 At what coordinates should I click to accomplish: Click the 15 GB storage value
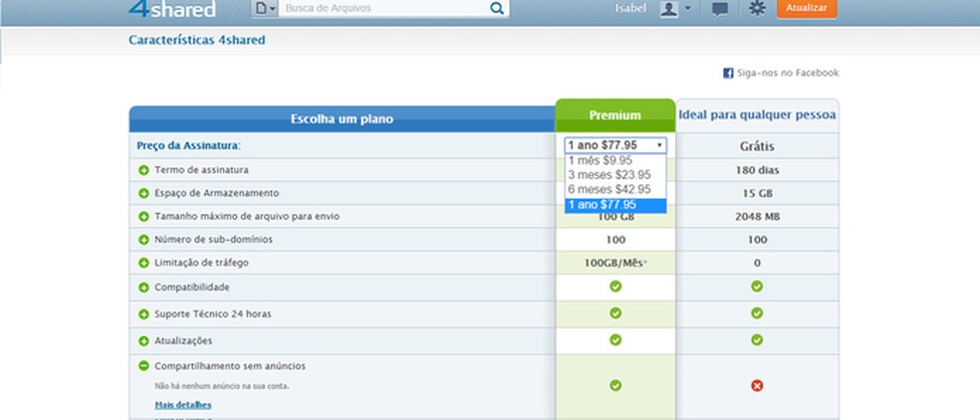pos(757,193)
